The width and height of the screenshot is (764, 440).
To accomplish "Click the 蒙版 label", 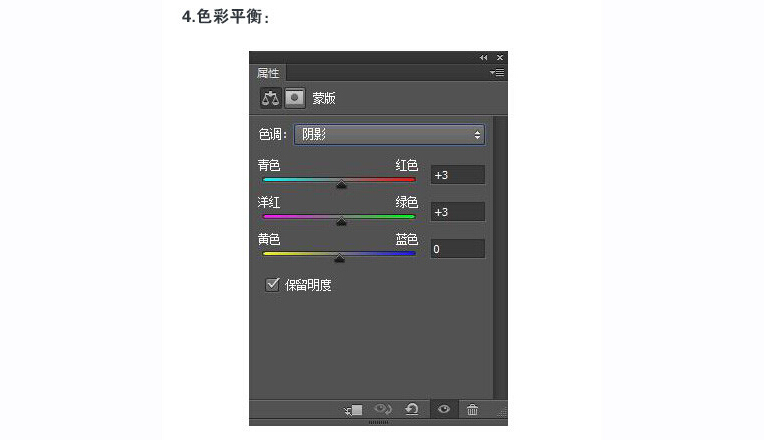I will click(324, 98).
